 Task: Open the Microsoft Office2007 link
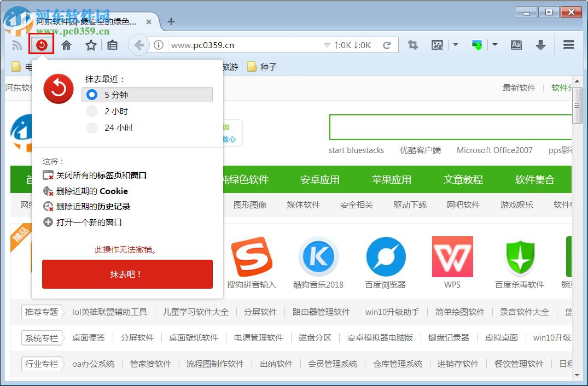click(x=494, y=150)
